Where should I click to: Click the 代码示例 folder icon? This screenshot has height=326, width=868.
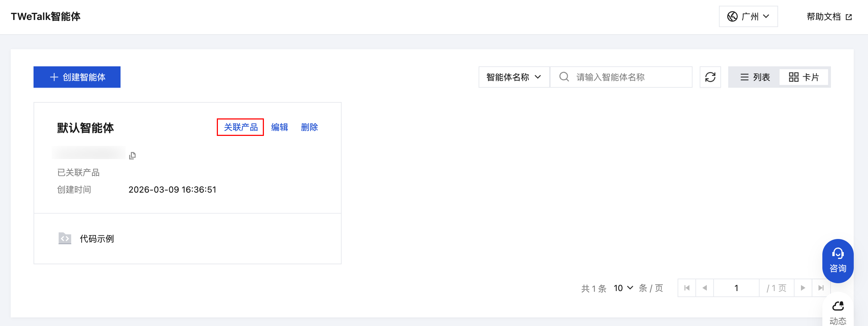pos(65,238)
